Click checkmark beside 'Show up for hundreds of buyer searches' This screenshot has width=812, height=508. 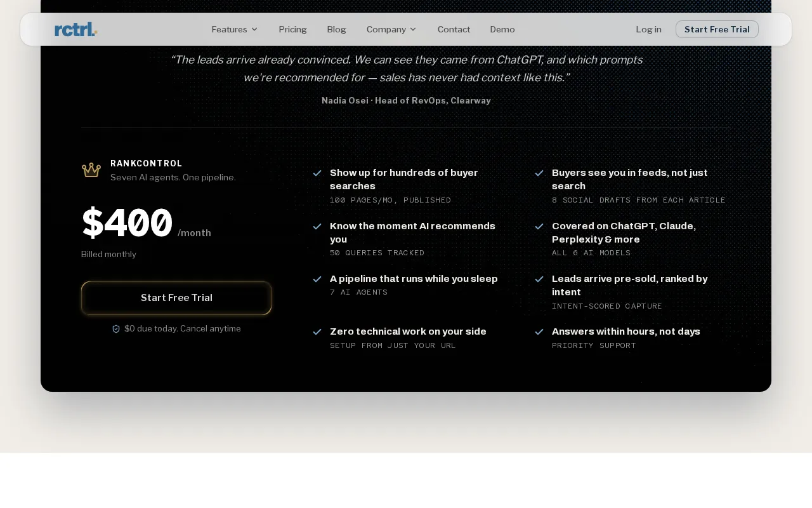tap(317, 173)
